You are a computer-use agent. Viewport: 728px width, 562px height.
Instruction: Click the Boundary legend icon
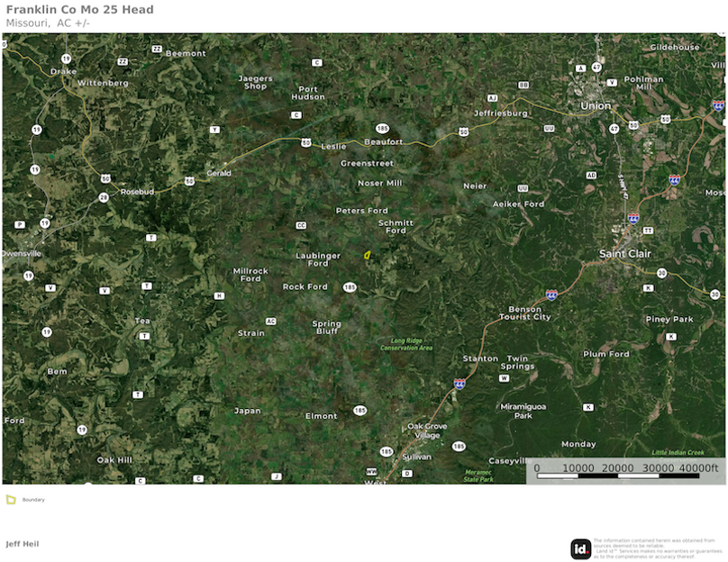(11, 499)
